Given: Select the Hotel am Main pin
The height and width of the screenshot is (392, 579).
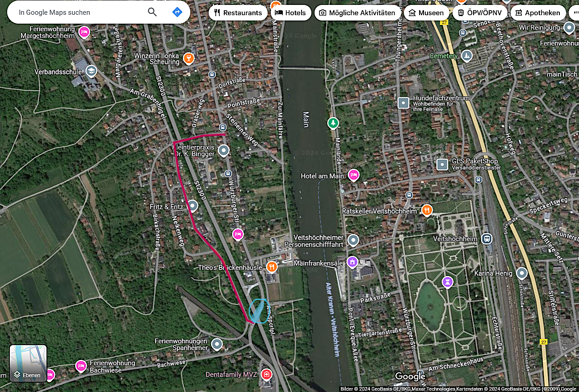Looking at the screenshot, I should click(353, 175).
